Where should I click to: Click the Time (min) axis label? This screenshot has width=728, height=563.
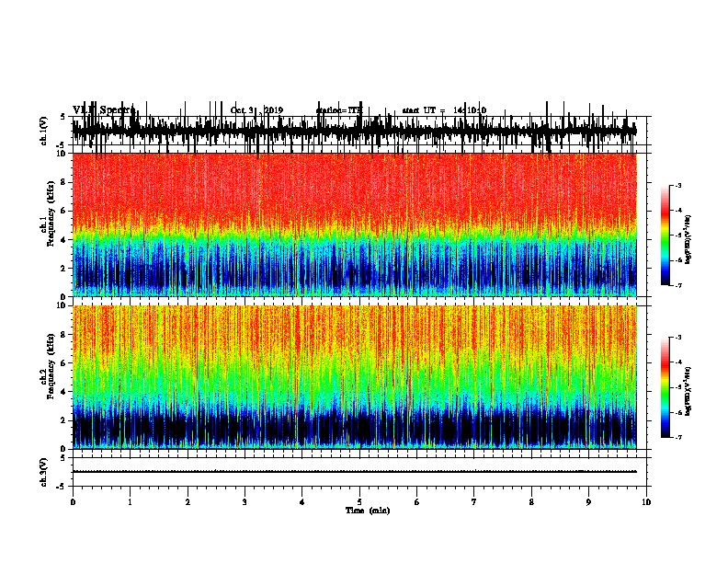(368, 511)
